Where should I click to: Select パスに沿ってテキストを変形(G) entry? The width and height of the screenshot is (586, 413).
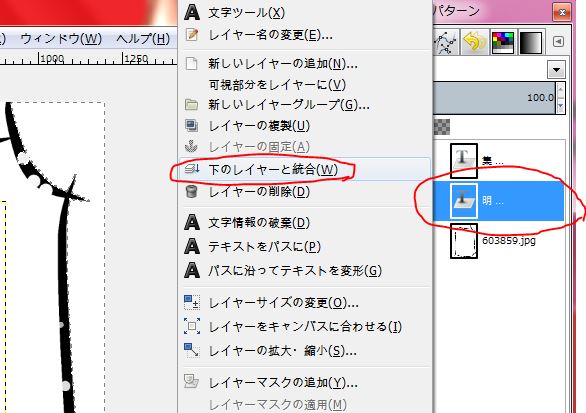305,270
